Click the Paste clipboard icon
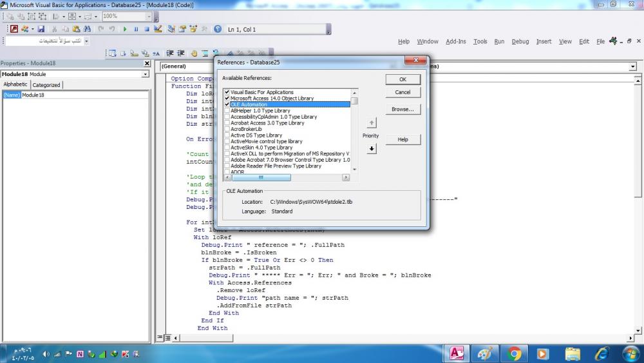Screen dimensions: 644x363 [x=76, y=29]
